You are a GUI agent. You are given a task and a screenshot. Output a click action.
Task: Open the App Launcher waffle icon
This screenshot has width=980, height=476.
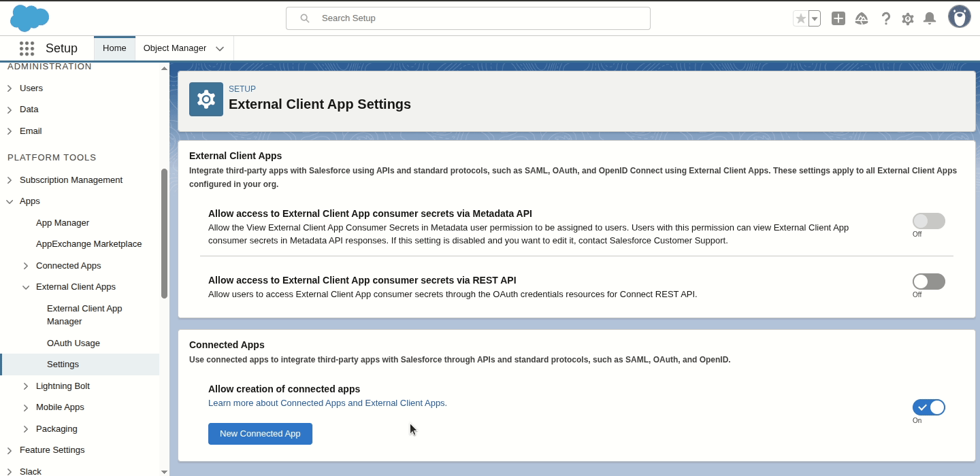click(27, 48)
